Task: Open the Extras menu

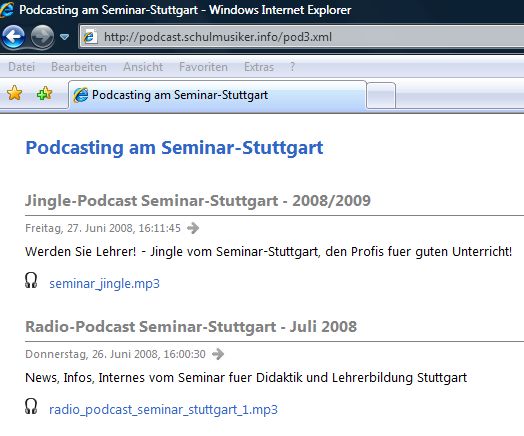Action: click(259, 67)
